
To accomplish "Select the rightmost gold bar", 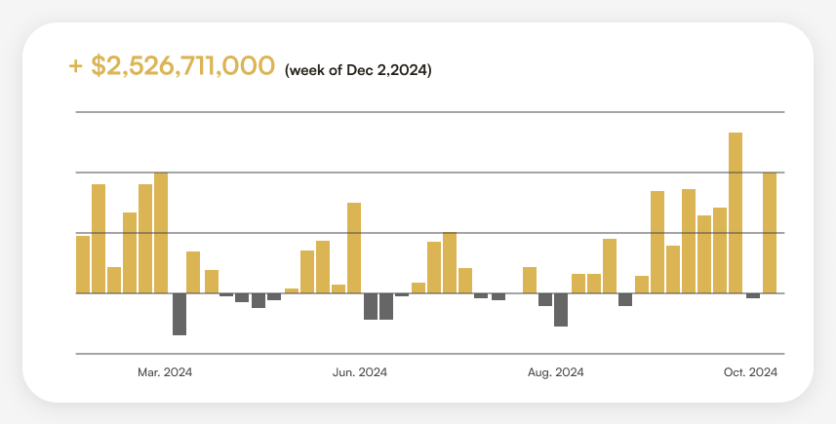I will pos(769,232).
